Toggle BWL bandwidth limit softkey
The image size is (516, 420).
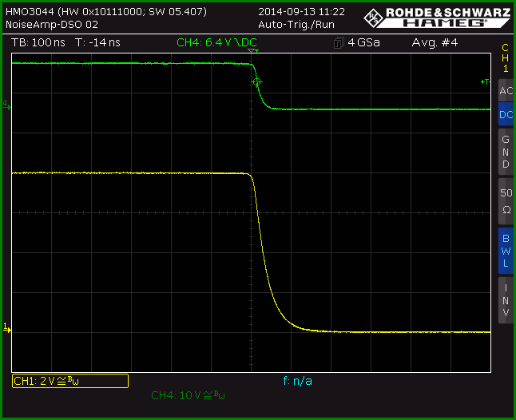tap(506, 251)
